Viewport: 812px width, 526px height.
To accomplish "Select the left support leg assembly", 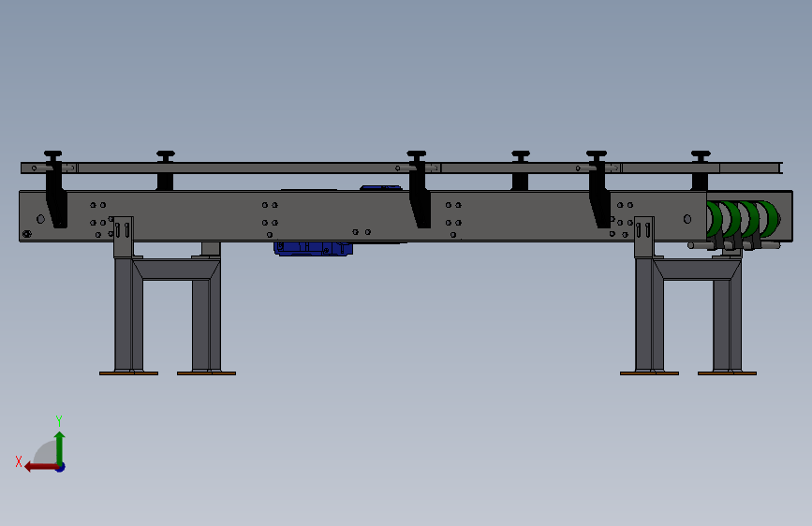I will [x=168, y=296].
